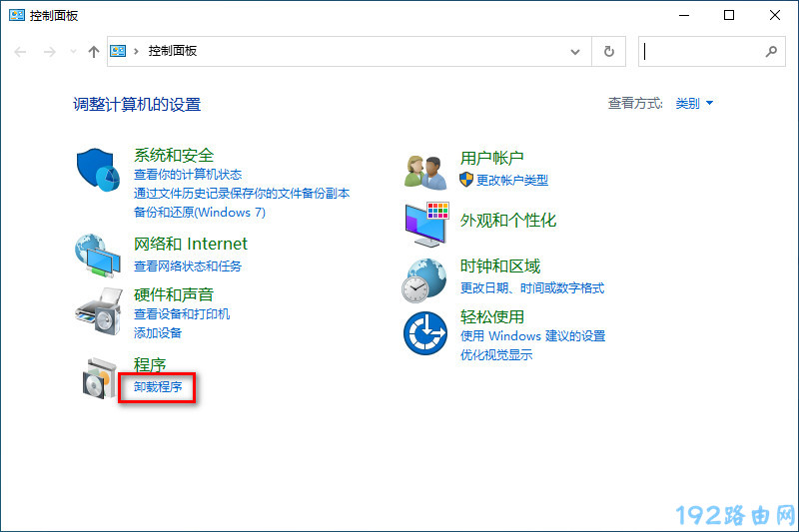Click the User Accounts people icon
The image size is (799, 532).
(x=425, y=171)
